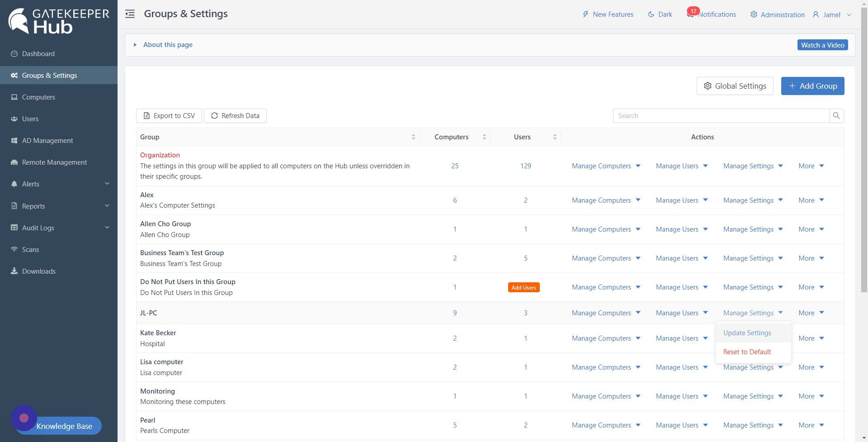The height and width of the screenshot is (442, 868).
Task: Click the Reports document icon
Action: pos(14,206)
